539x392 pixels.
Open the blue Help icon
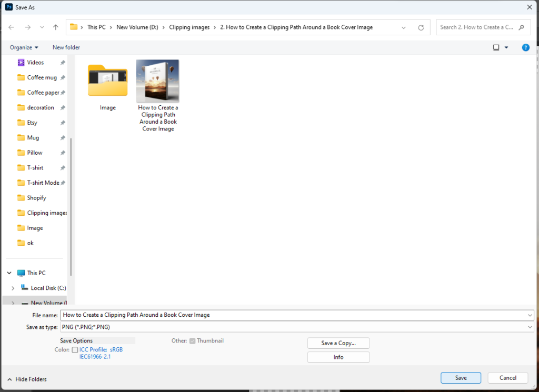[x=526, y=47]
